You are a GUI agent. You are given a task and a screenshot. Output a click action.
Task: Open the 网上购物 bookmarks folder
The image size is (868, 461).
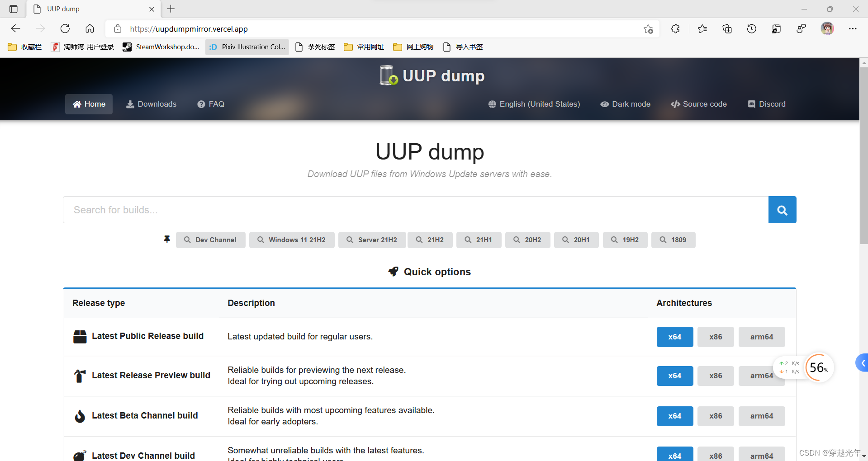click(x=413, y=47)
